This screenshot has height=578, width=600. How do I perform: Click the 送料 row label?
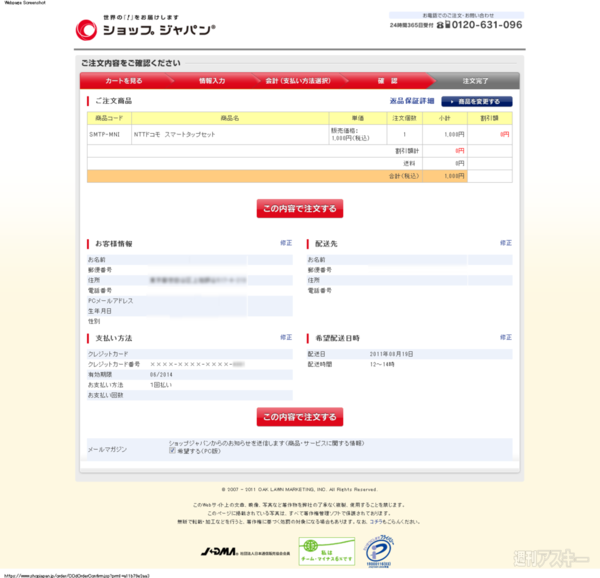409,163
